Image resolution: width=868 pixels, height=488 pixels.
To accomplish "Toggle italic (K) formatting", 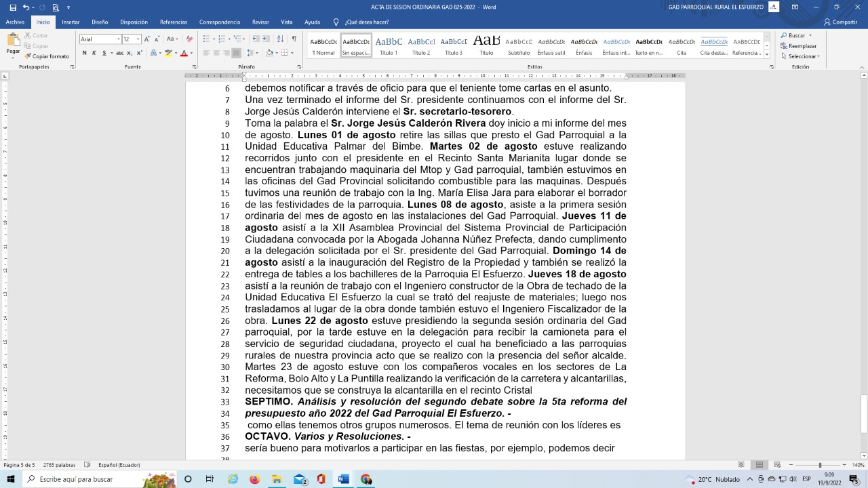I will pos(94,53).
